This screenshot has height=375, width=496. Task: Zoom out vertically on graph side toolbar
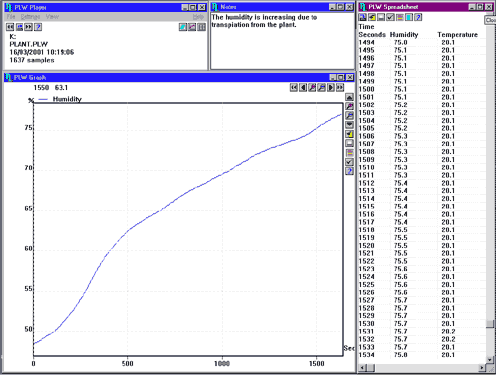[x=349, y=116]
